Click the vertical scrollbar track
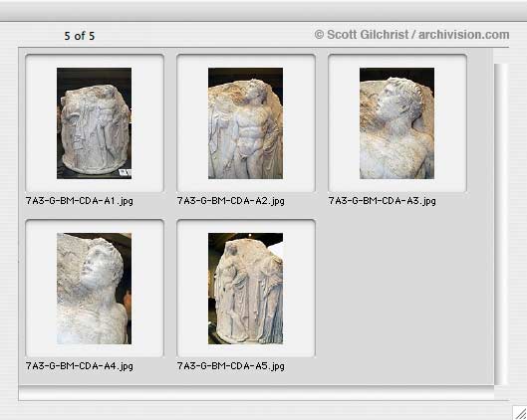Screen dimensions: 527x420 pyautogui.click(x=500, y=224)
